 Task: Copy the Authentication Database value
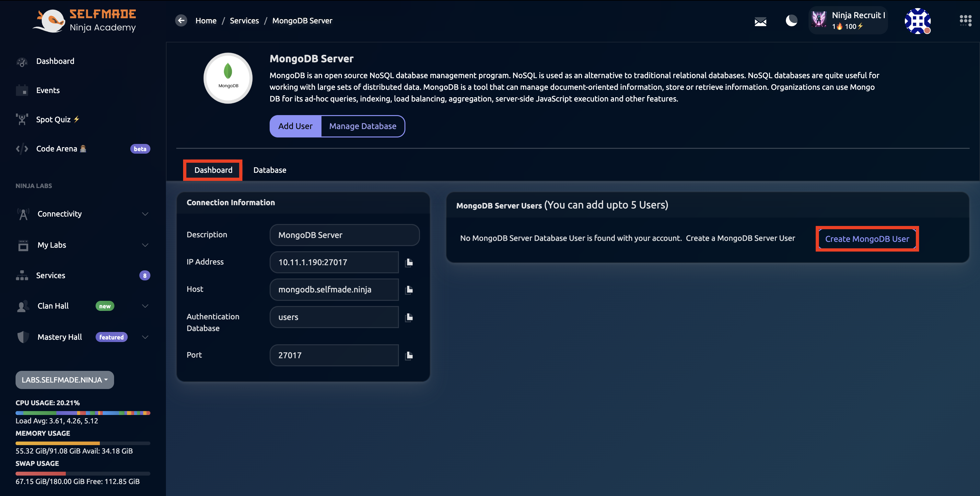[409, 317]
